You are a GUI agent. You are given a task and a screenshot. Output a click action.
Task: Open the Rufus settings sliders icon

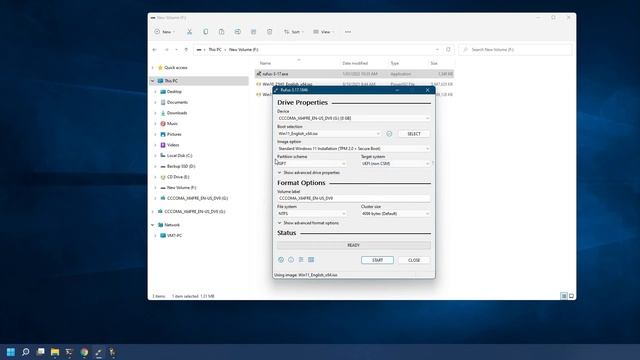(301, 260)
